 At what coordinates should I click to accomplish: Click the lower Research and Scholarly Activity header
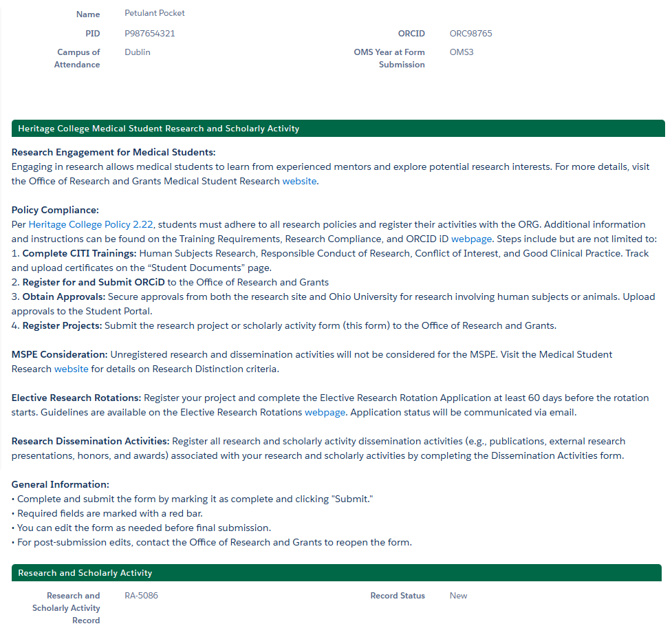85,573
